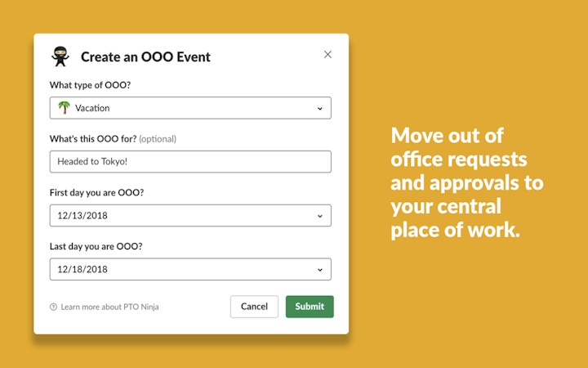
Task: Open the last day date picker 12/18/2018
Action: coord(189,269)
